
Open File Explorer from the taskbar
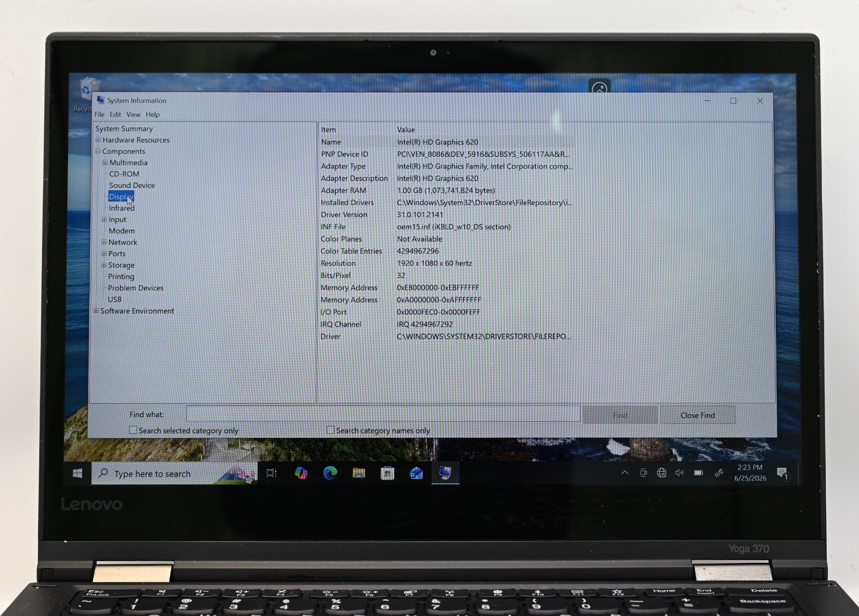[x=359, y=473]
